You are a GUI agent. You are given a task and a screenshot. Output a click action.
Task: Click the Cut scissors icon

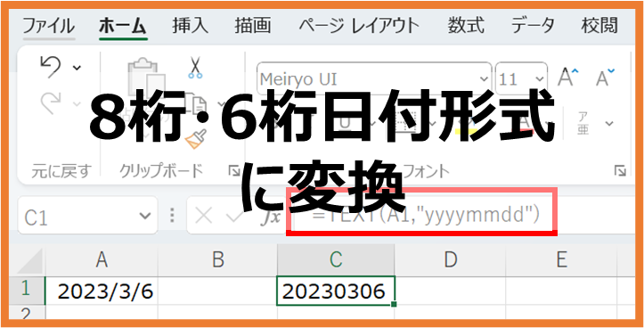pos(195,68)
